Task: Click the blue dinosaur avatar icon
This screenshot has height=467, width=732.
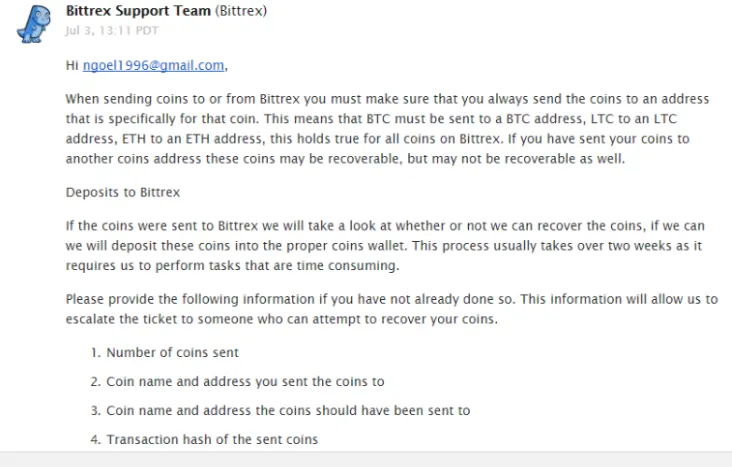Action: point(34,24)
